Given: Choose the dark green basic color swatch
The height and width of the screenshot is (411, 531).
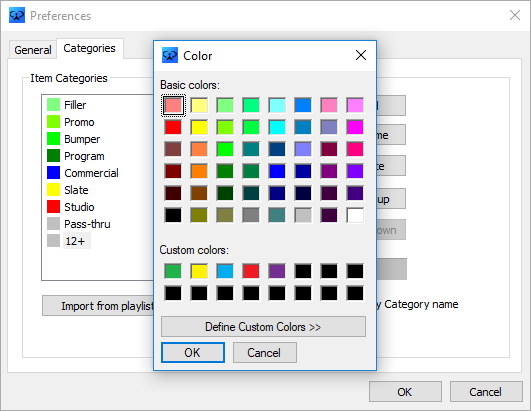Looking at the screenshot, I should 225,193.
